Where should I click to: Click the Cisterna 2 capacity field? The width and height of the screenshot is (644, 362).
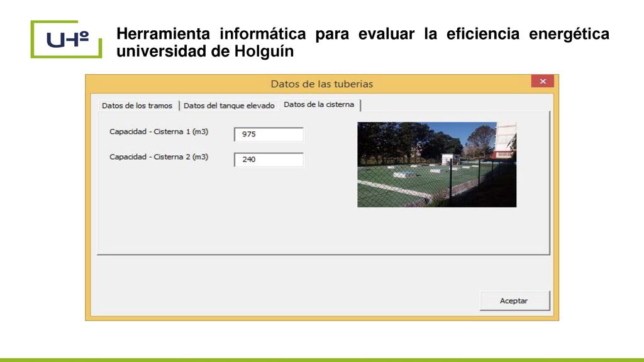tap(269, 159)
